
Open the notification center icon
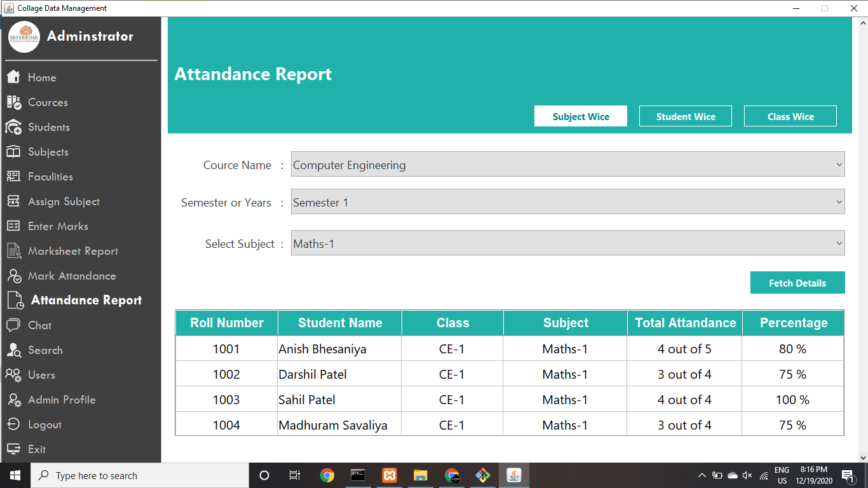848,475
